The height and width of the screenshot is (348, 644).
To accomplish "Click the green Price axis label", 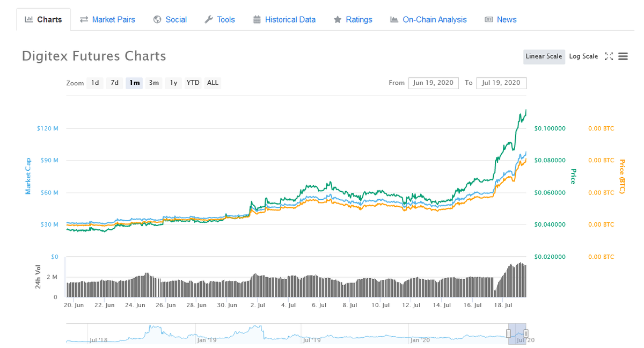I will (x=573, y=176).
